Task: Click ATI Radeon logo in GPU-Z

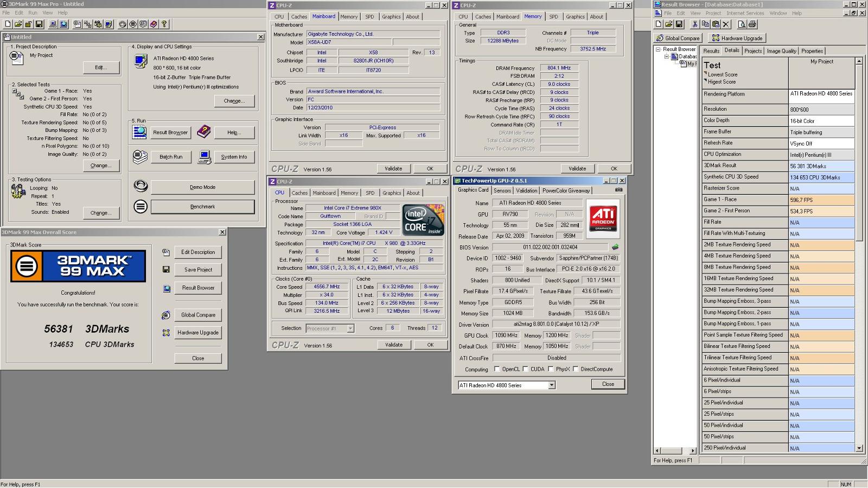Action: click(603, 219)
